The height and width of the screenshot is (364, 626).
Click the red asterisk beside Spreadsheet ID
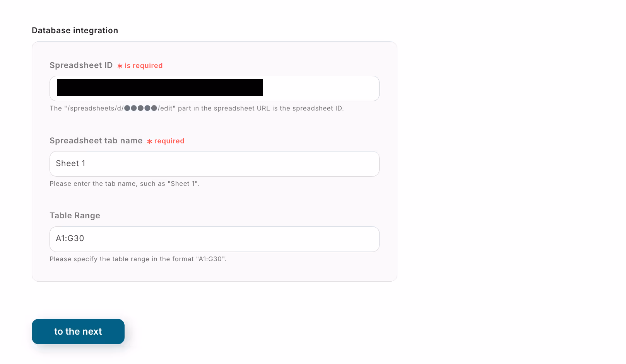(120, 66)
